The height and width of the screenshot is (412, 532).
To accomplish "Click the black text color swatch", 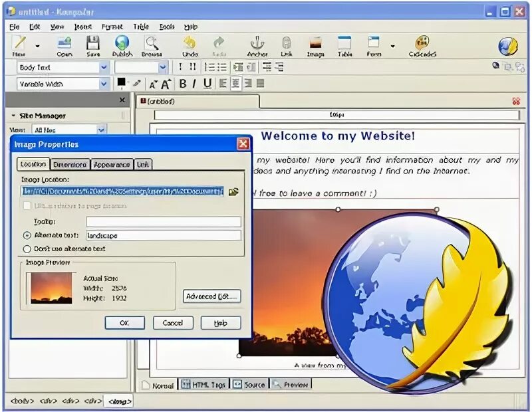I will [122, 83].
